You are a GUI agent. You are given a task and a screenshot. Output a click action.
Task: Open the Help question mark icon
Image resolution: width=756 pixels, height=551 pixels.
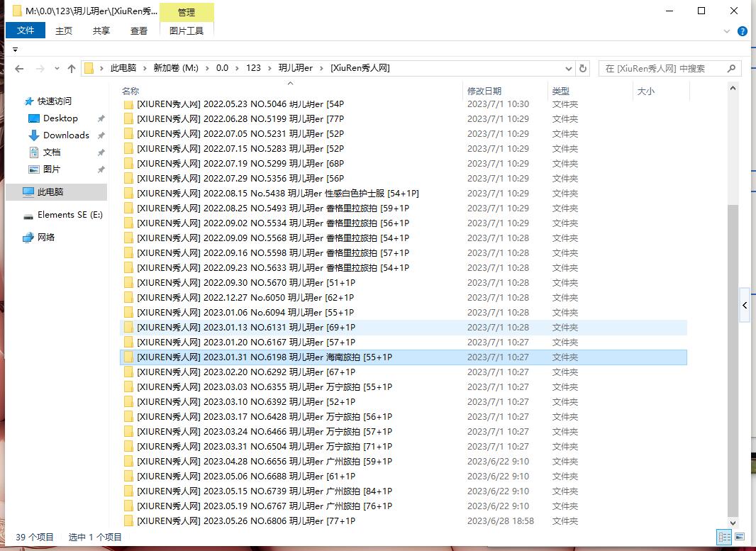(x=743, y=31)
